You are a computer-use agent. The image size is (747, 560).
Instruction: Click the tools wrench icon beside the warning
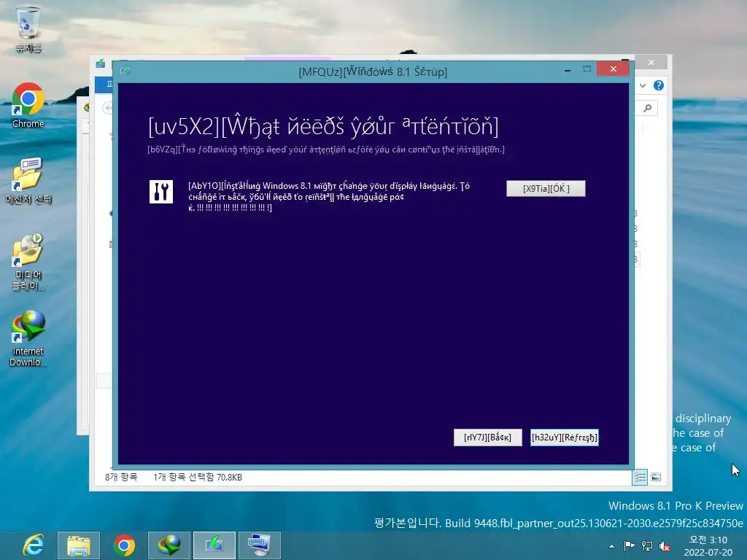pos(161,192)
